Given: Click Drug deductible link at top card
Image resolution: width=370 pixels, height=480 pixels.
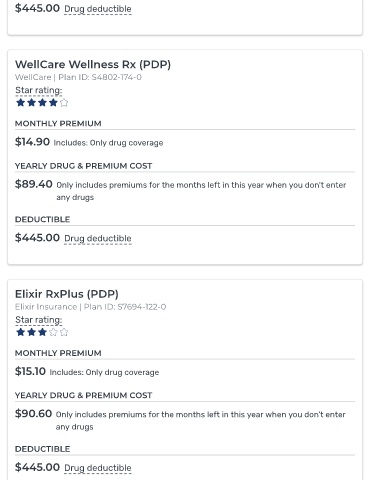Looking at the screenshot, I should point(98,9).
